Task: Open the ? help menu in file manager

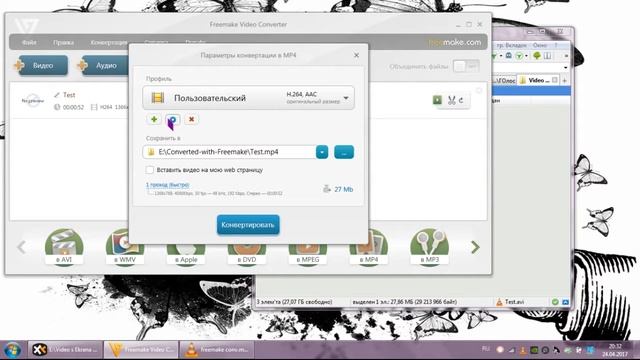Action: pos(555,45)
